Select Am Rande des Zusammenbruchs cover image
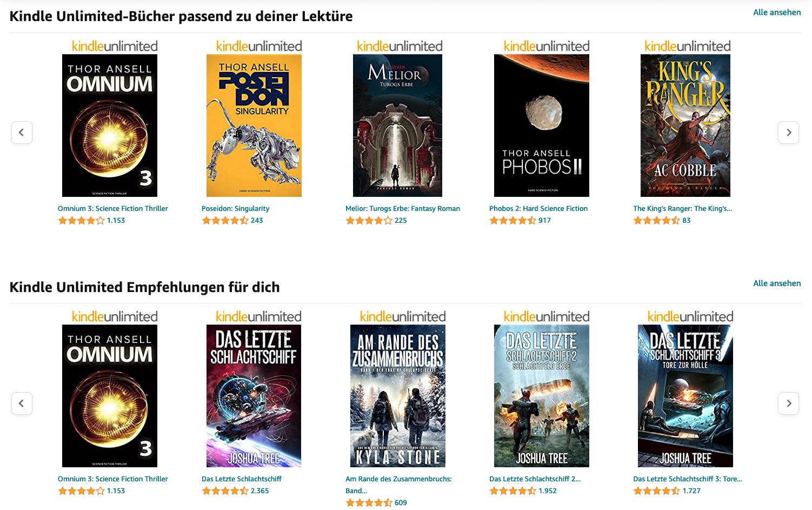 pos(398,396)
